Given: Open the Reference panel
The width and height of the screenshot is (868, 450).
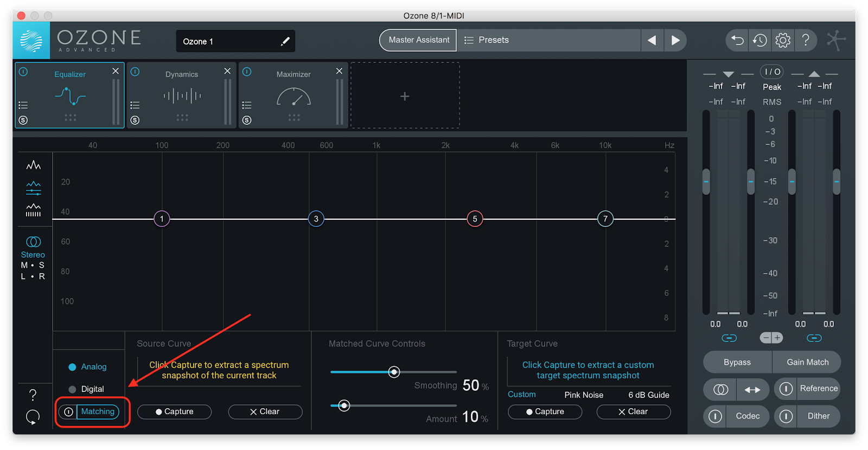Looking at the screenshot, I should click(x=819, y=389).
